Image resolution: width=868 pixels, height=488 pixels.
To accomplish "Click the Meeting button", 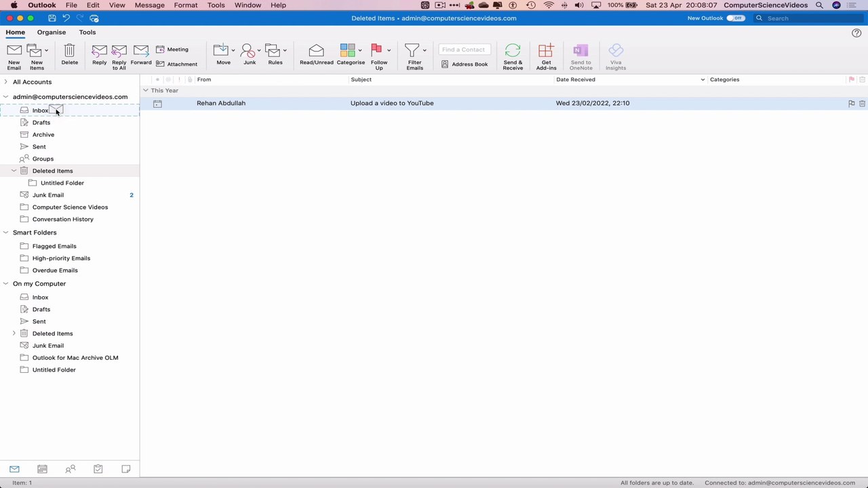I will tap(172, 49).
